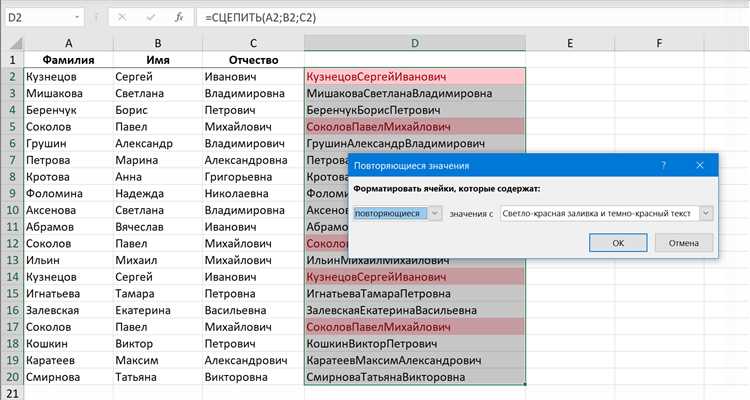750x400 pixels.
Task: Click the cell Надежда
Action: point(158,193)
